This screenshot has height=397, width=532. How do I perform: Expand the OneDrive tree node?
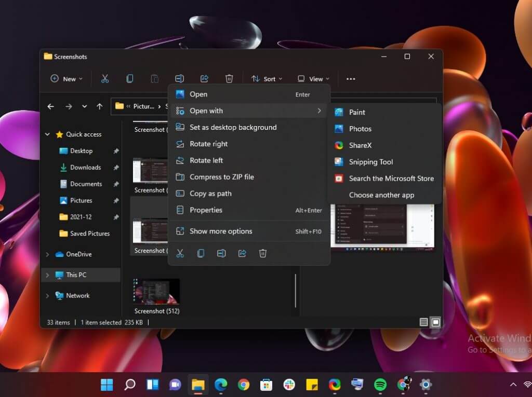47,254
